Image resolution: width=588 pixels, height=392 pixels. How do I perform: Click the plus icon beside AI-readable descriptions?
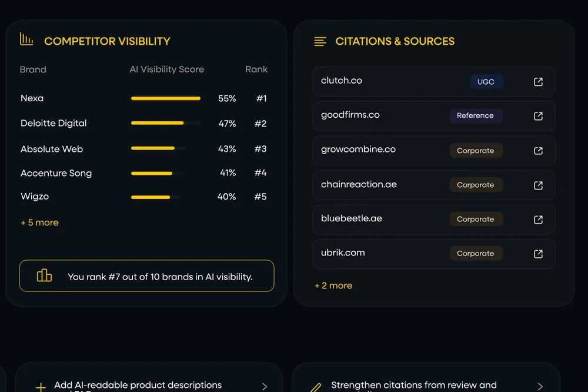pos(41,387)
